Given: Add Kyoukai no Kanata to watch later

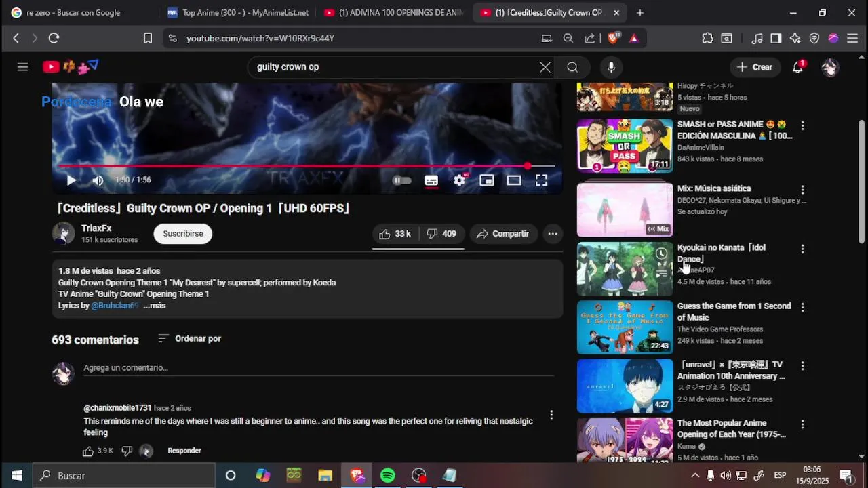Looking at the screenshot, I should click(661, 253).
